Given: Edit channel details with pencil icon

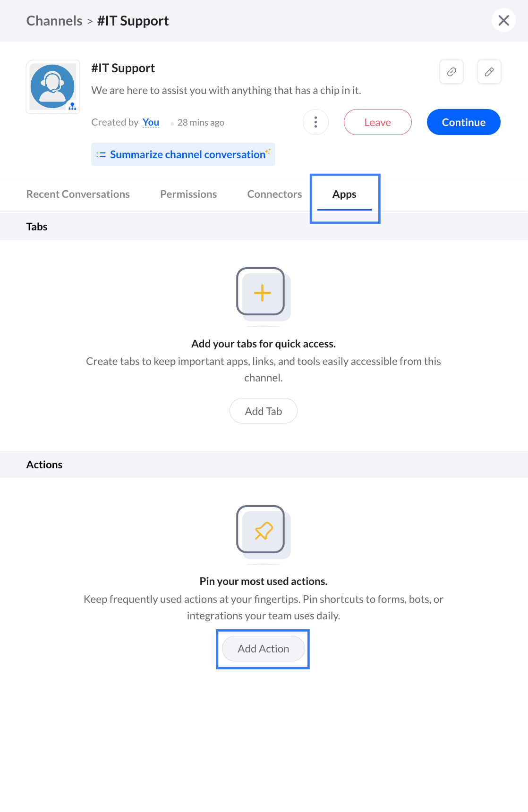Looking at the screenshot, I should coord(489,72).
